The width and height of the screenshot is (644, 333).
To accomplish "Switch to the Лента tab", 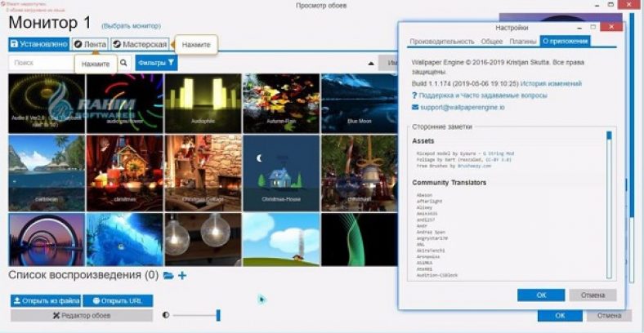I will coord(91,44).
